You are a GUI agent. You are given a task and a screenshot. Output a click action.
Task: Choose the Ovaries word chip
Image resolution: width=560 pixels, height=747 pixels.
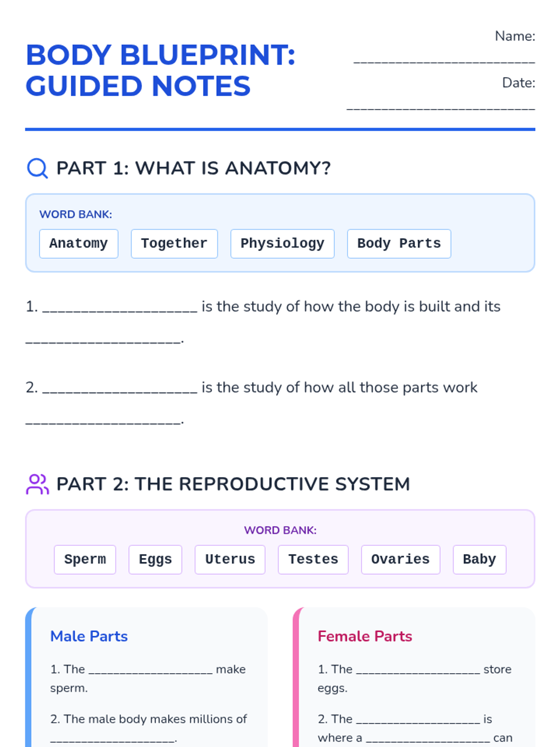[400, 559]
